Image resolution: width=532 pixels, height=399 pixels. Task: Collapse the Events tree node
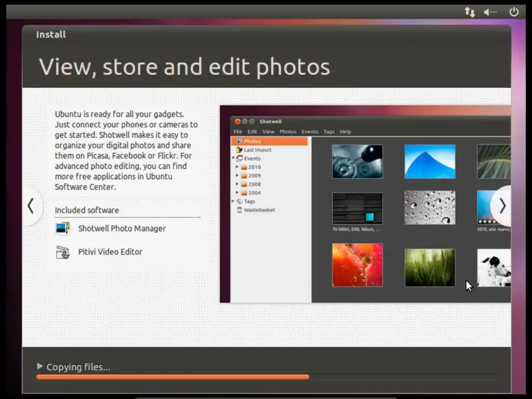coord(233,158)
